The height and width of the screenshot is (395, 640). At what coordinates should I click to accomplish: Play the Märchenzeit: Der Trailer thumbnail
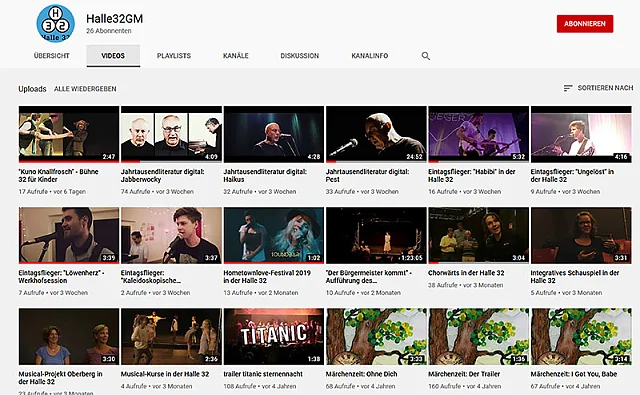(x=478, y=337)
